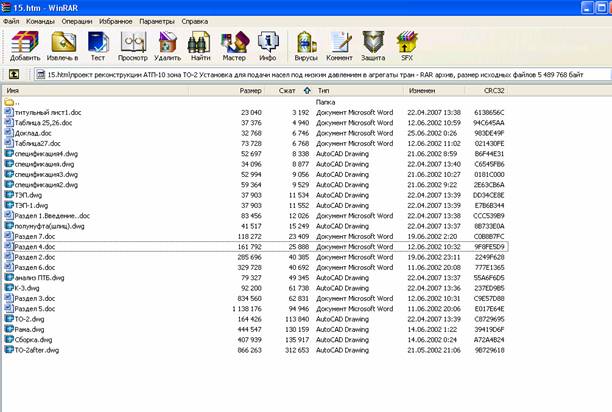Screen dimensions: 612x412
Task: Click packed size value 312 653
Action: [297, 350]
